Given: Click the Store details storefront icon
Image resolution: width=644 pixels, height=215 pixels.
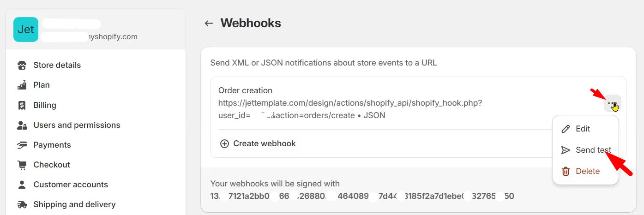Looking at the screenshot, I should coord(22,65).
